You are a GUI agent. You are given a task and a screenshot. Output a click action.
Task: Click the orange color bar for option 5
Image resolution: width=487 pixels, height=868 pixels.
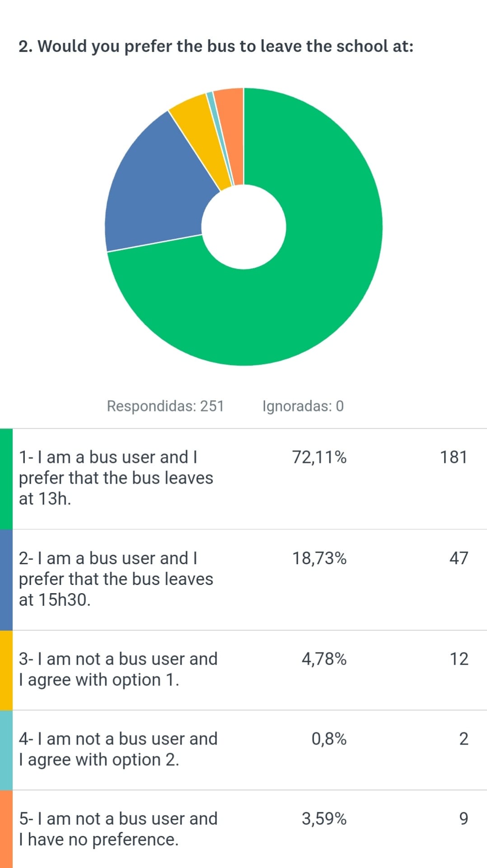[6, 829]
